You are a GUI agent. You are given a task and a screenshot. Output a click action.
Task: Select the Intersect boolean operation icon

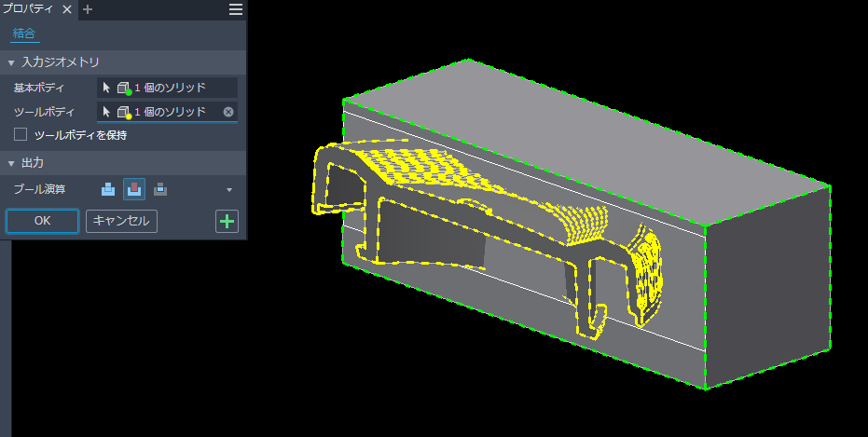(160, 189)
